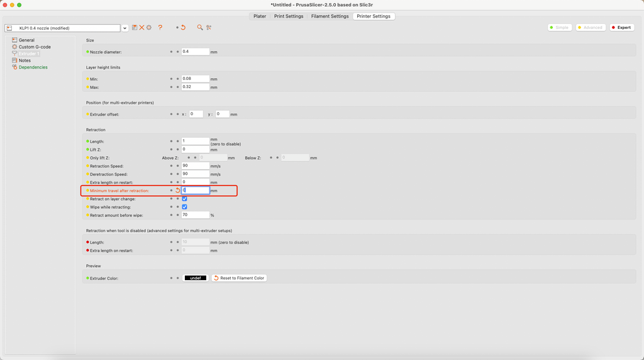
Task: Click the toolbar revert-to-system-values arrow icon
Action: coord(183,28)
